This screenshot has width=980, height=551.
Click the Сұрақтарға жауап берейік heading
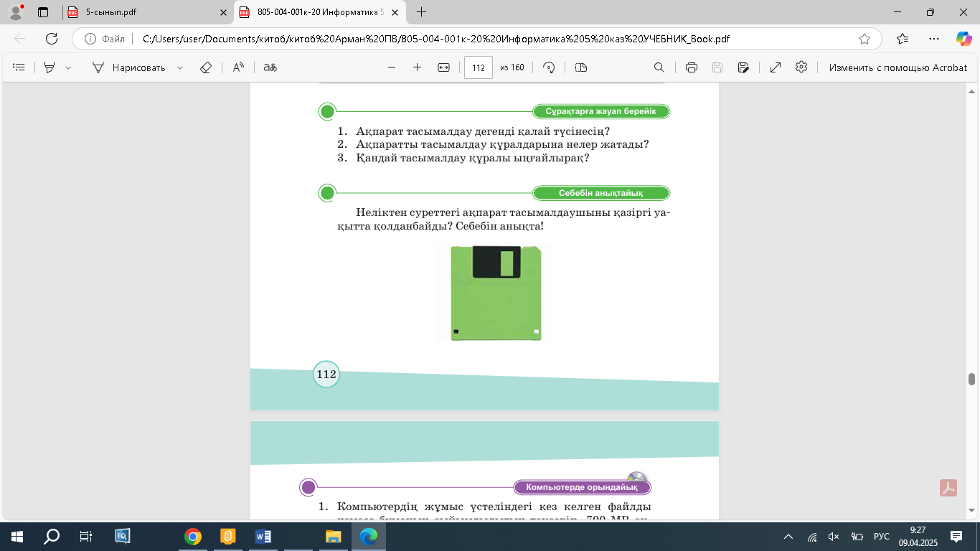600,111
